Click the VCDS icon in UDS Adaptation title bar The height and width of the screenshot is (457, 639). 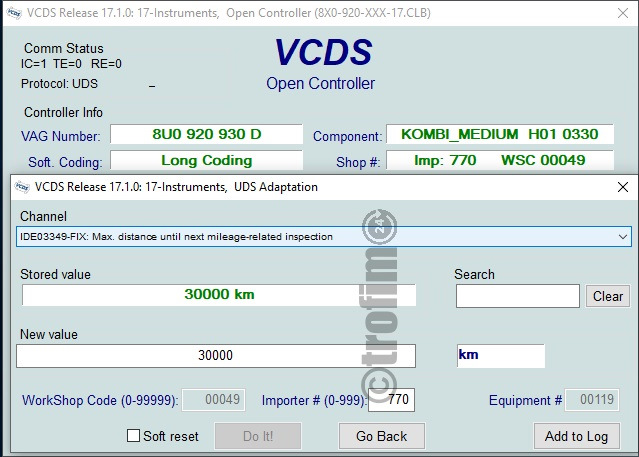coord(22,187)
